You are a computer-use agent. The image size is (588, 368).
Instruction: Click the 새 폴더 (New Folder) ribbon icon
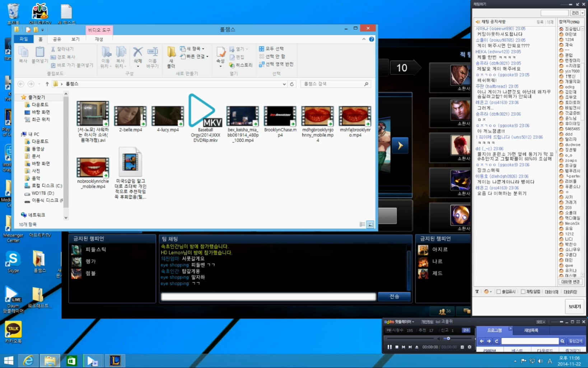(x=171, y=57)
